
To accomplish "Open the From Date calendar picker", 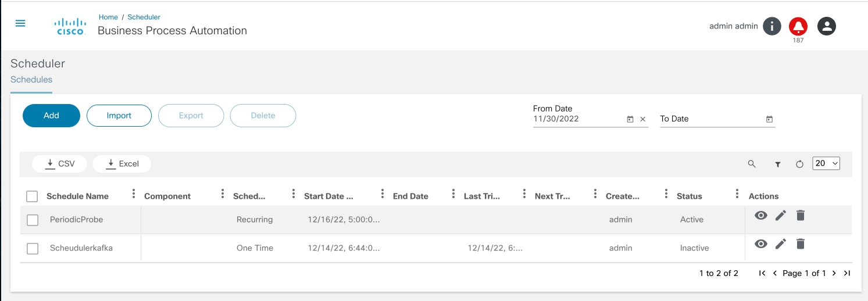I will [x=630, y=119].
